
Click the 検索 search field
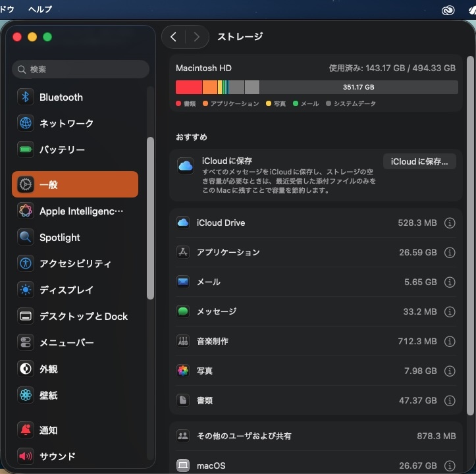tap(81, 69)
